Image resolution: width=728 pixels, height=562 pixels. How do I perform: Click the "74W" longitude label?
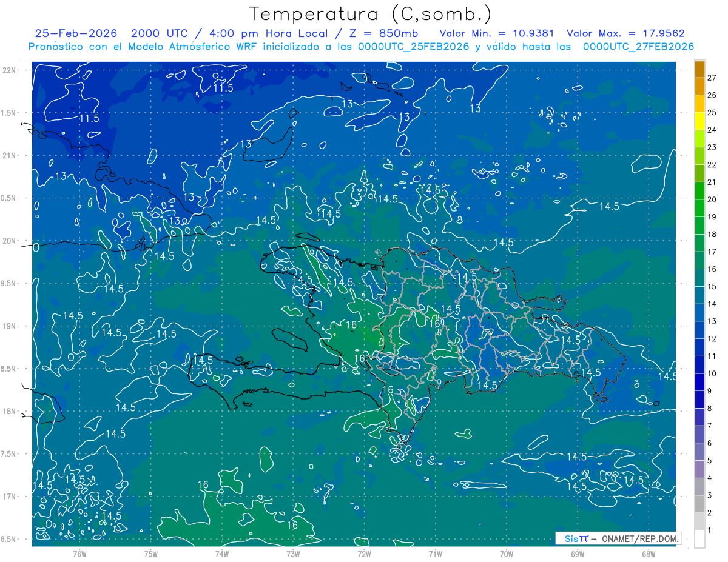click(222, 554)
